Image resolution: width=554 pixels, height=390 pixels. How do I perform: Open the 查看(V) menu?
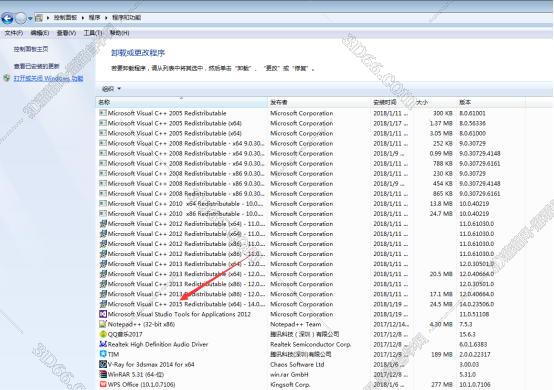pyautogui.click(x=66, y=33)
